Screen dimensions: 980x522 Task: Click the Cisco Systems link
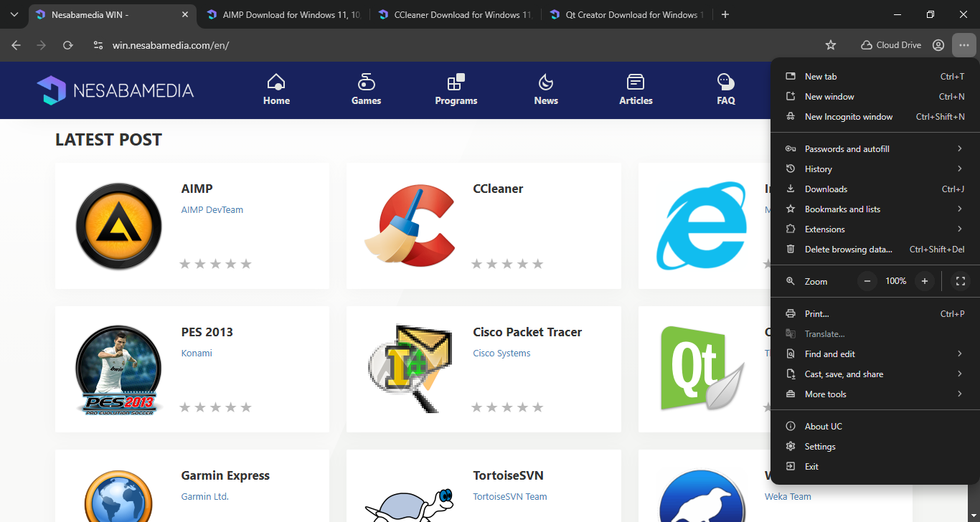tap(501, 353)
